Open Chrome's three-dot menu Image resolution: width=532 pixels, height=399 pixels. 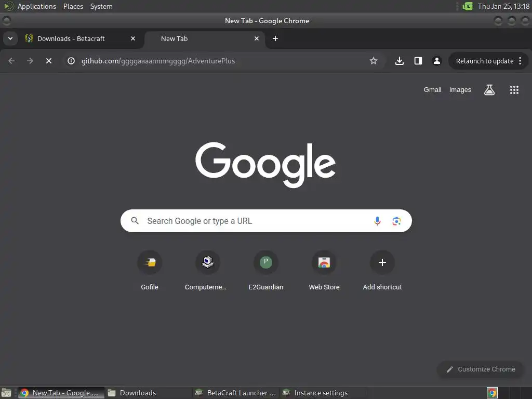click(x=520, y=61)
